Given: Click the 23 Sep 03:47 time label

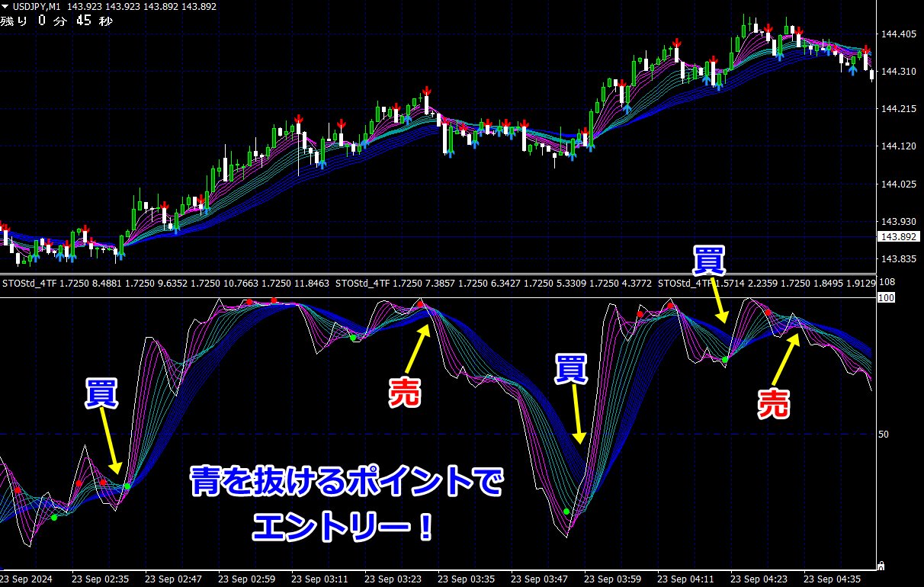Looking at the screenshot, I should (x=540, y=579).
